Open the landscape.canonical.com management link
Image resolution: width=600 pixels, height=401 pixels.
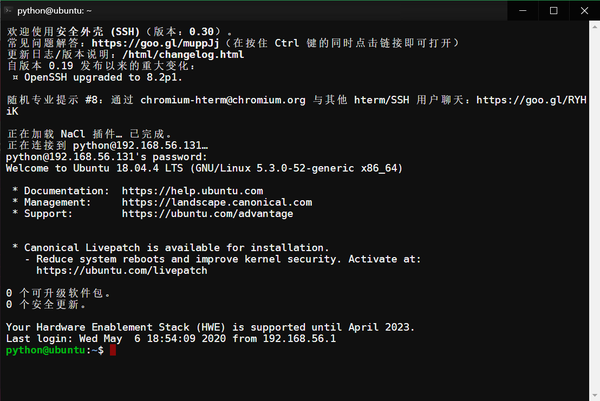pyautogui.click(x=217, y=202)
